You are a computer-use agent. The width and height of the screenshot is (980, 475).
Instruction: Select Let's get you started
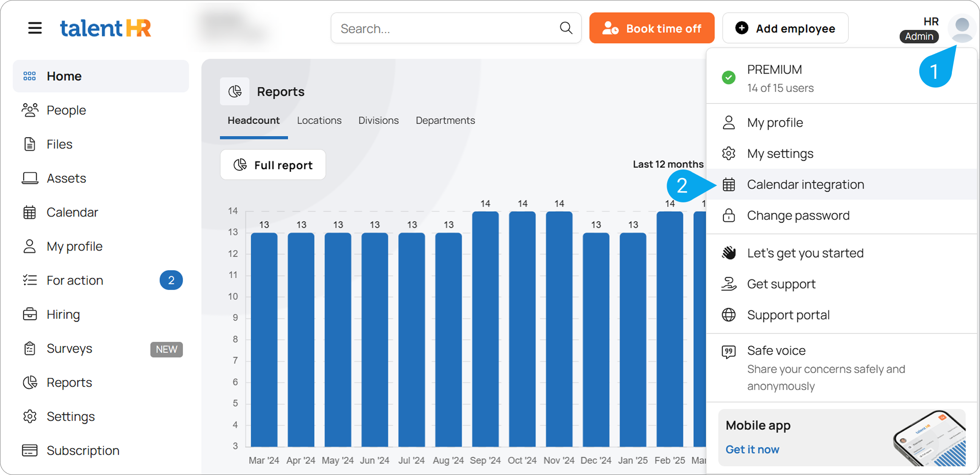(842, 253)
